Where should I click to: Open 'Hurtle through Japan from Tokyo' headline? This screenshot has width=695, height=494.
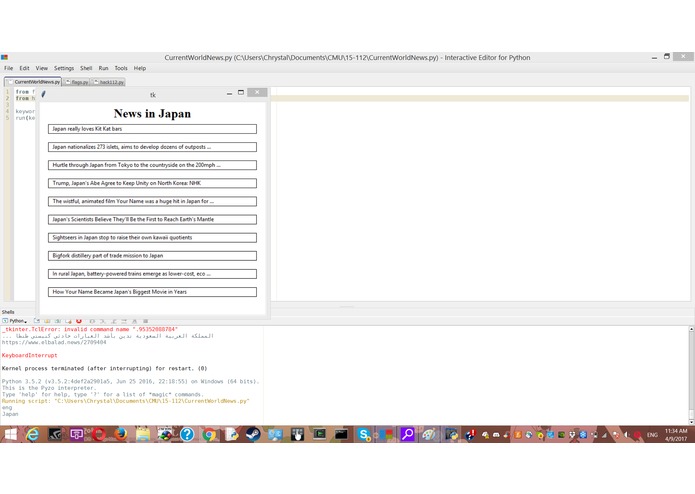[x=152, y=165]
